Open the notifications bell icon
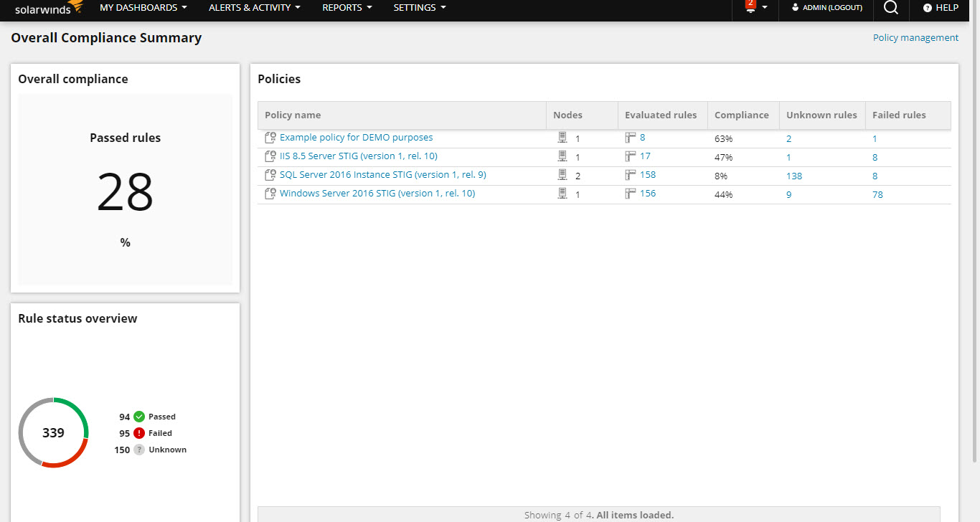This screenshot has width=980, height=522. click(750, 6)
